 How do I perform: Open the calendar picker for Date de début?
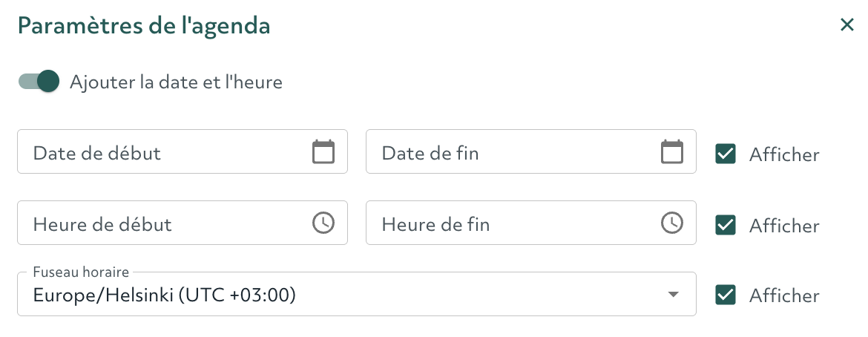click(323, 152)
